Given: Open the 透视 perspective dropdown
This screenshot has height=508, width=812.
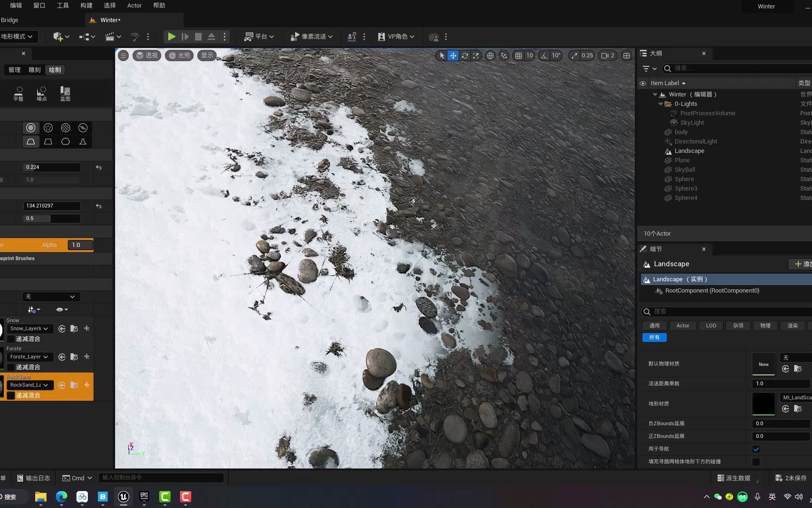Looking at the screenshot, I should pos(147,55).
